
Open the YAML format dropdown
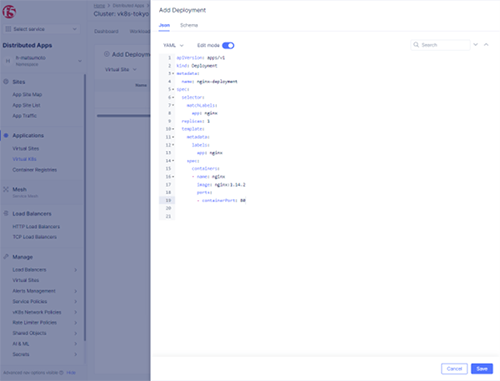point(173,45)
